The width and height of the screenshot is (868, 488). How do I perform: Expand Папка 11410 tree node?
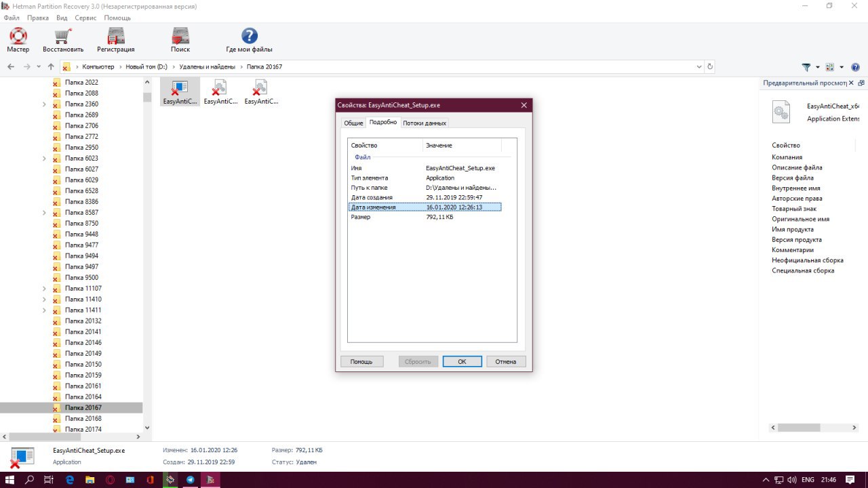click(x=44, y=300)
